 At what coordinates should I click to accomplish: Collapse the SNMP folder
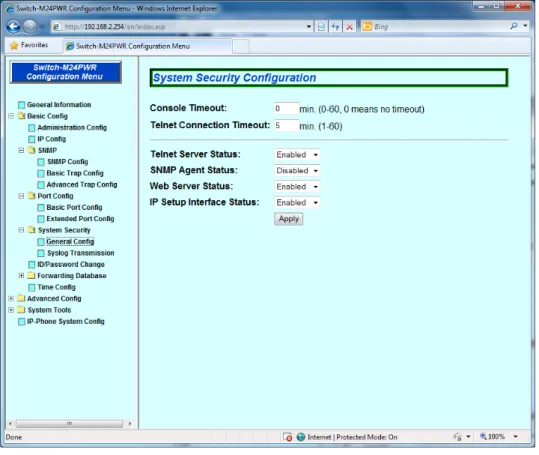[x=21, y=150]
